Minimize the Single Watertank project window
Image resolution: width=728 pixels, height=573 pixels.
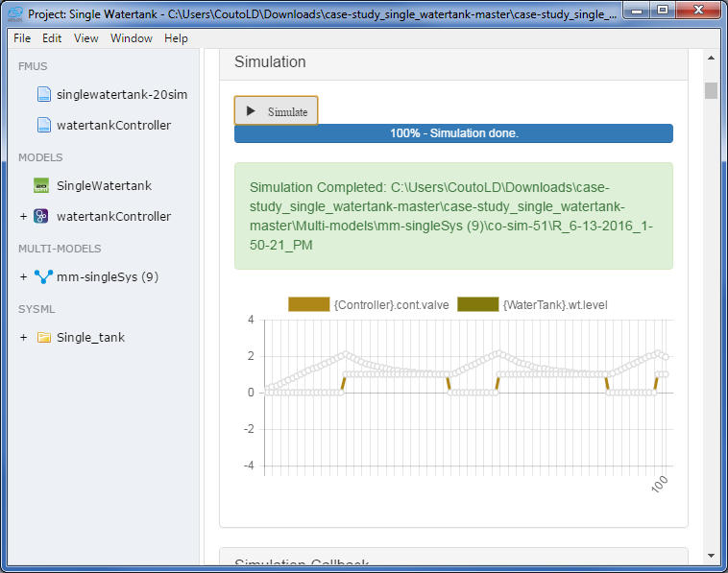(x=637, y=11)
